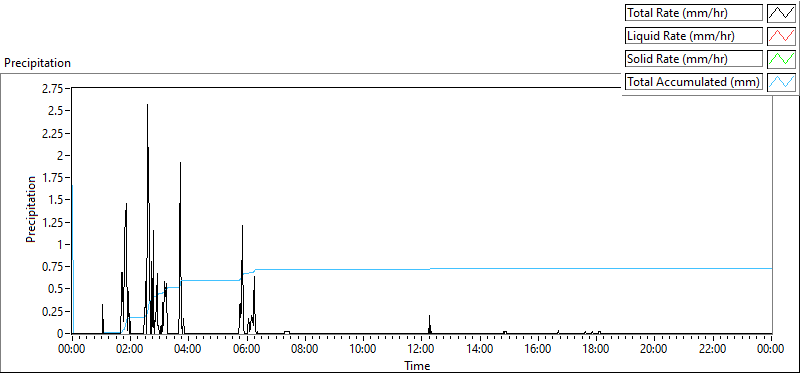Viewport: 800px width, 373px height.
Task: Select the Total Accumulated (mm) legend label
Action: 694,82
